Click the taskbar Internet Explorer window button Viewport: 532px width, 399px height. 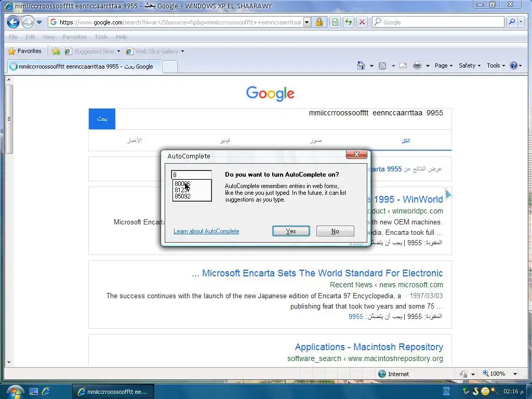(x=113, y=392)
